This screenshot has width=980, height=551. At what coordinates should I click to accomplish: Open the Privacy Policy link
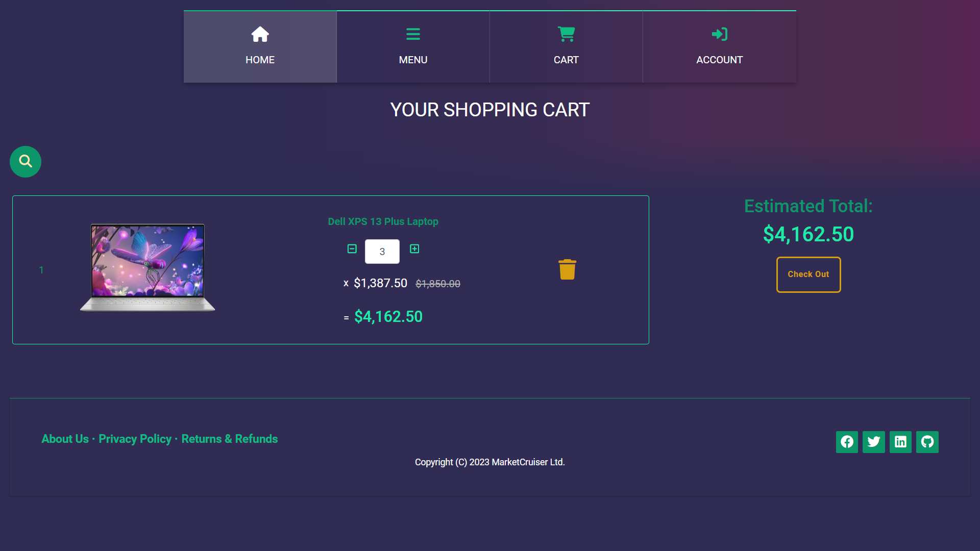[x=135, y=439]
